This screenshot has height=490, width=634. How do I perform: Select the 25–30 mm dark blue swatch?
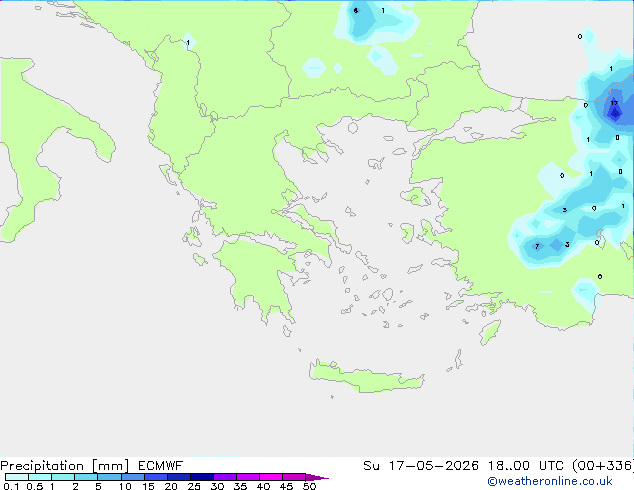click(x=202, y=477)
